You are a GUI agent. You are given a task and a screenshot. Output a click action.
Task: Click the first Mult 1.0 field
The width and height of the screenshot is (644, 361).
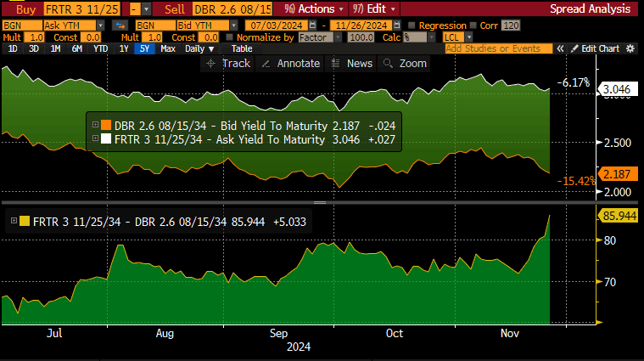tap(35, 37)
